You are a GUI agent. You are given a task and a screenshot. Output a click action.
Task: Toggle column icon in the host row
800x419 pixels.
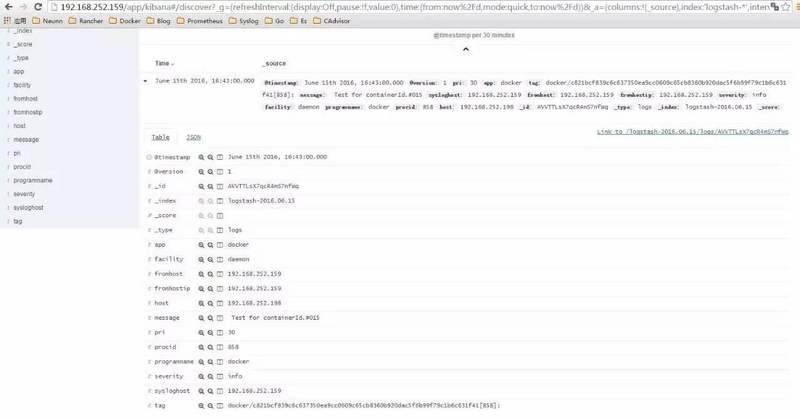(x=220, y=303)
